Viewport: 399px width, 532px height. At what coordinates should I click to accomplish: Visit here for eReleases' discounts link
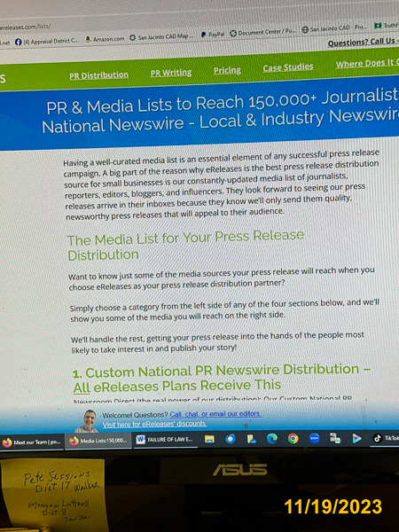(x=154, y=424)
